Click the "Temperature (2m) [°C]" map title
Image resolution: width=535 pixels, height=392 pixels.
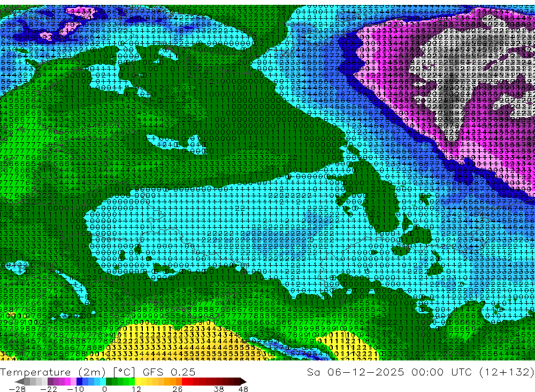point(68,372)
